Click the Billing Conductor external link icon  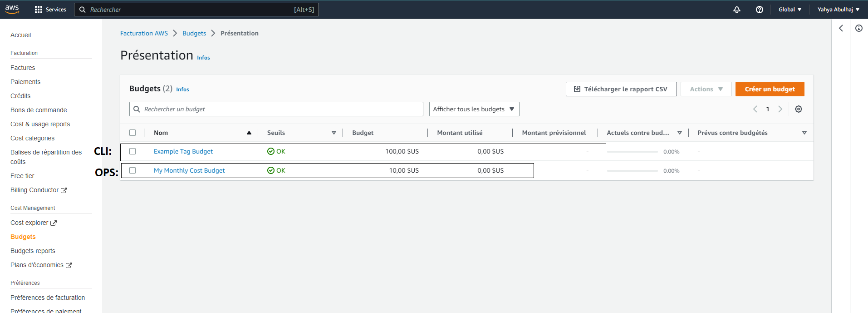64,190
